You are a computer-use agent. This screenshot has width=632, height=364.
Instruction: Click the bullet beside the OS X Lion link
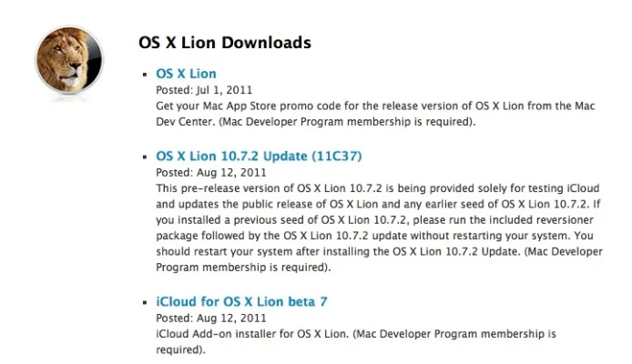(x=145, y=74)
